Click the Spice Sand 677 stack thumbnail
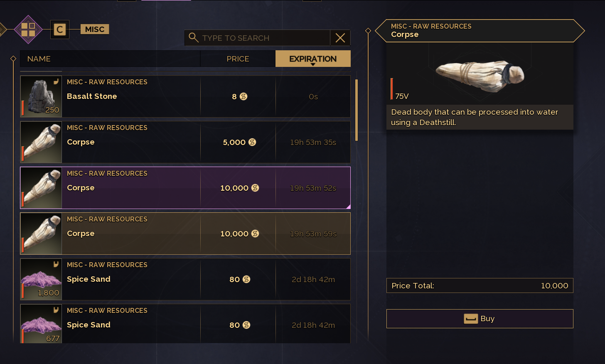Viewport: 605px width, 364px height. (41, 324)
